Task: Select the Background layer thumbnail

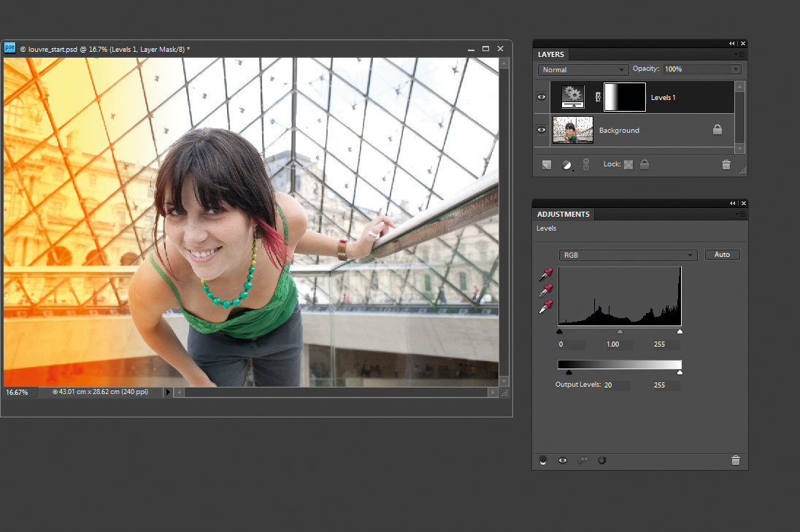Action: click(x=573, y=130)
